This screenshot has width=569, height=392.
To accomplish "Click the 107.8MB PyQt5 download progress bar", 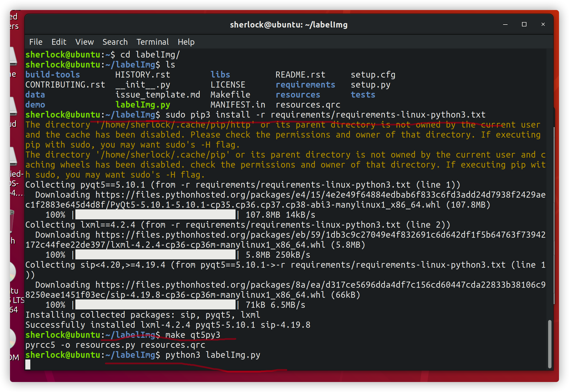I will [x=155, y=215].
